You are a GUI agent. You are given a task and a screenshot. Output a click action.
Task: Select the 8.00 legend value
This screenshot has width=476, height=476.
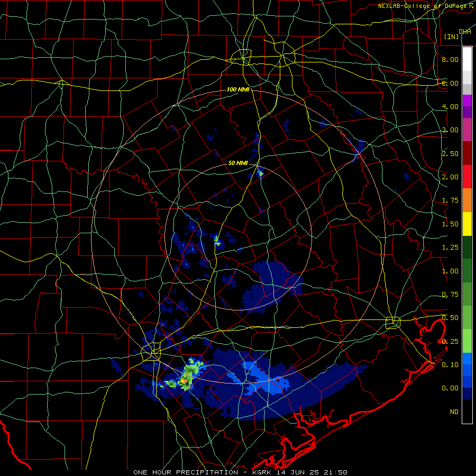coord(450,59)
